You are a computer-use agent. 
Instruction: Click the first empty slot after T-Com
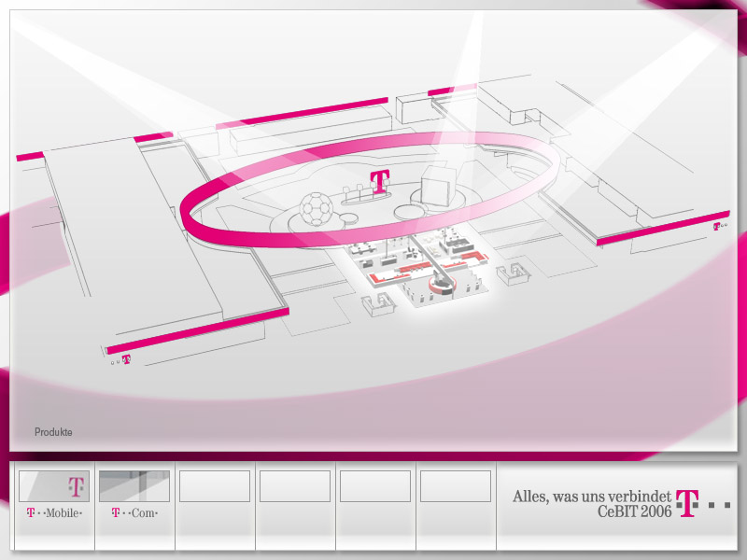click(x=215, y=486)
